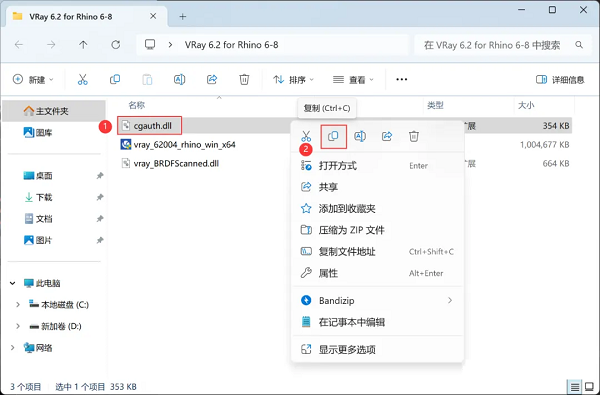
Task: Open the three-dot more options menu
Action: tap(401, 80)
